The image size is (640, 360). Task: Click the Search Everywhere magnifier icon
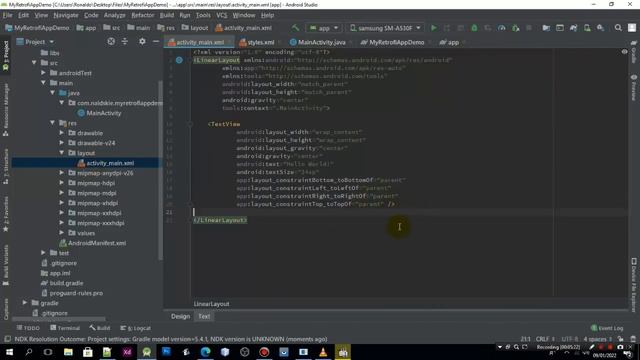(618, 28)
